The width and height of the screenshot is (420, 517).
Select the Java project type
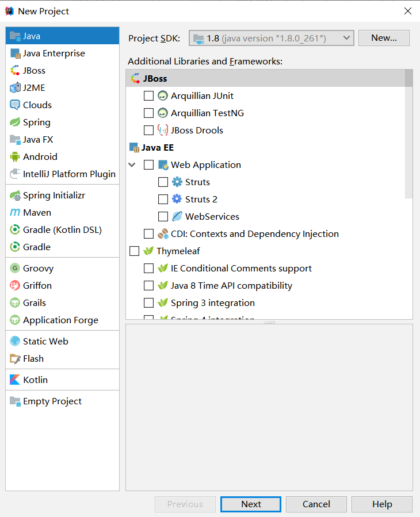pyautogui.click(x=62, y=36)
